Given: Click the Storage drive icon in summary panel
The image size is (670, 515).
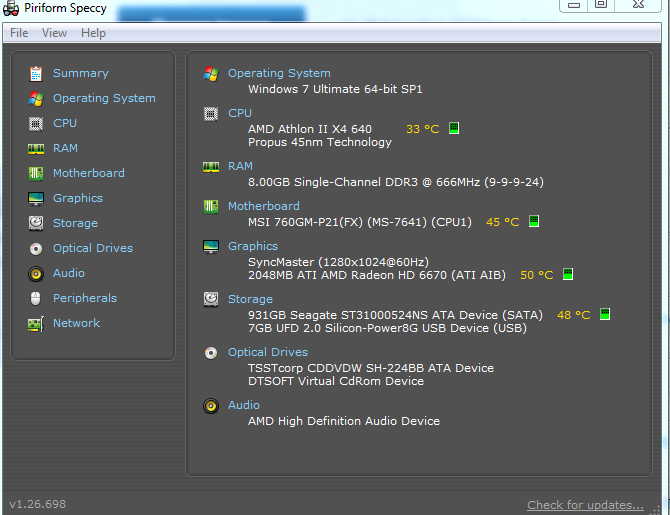Looking at the screenshot, I should pos(211,299).
